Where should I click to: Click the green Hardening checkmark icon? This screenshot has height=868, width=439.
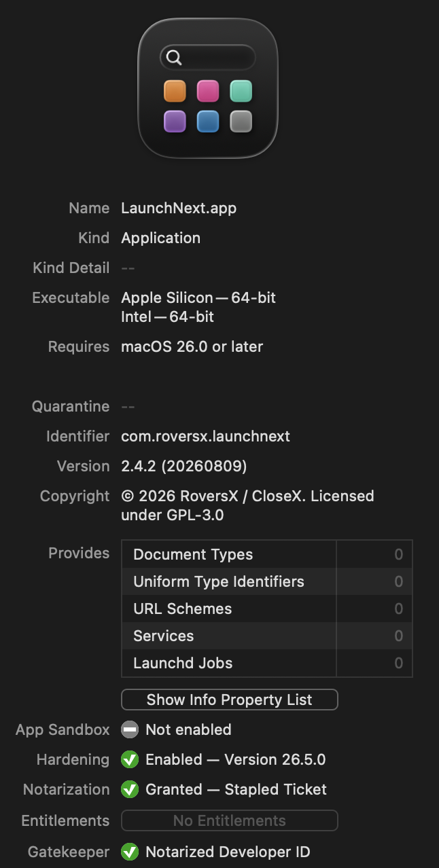130,759
